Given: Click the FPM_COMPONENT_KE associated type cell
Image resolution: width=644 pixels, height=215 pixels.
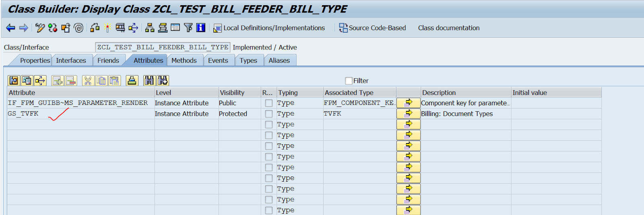Looking at the screenshot, I should click(x=359, y=103).
